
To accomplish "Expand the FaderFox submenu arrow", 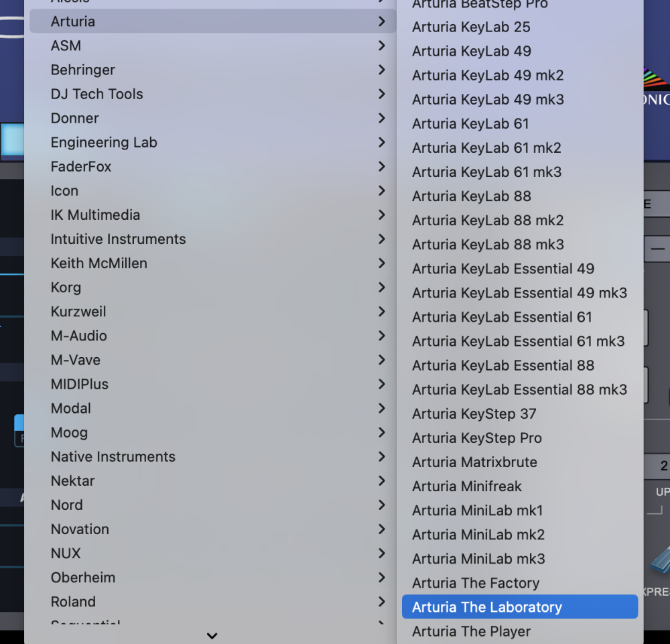I will tap(382, 167).
